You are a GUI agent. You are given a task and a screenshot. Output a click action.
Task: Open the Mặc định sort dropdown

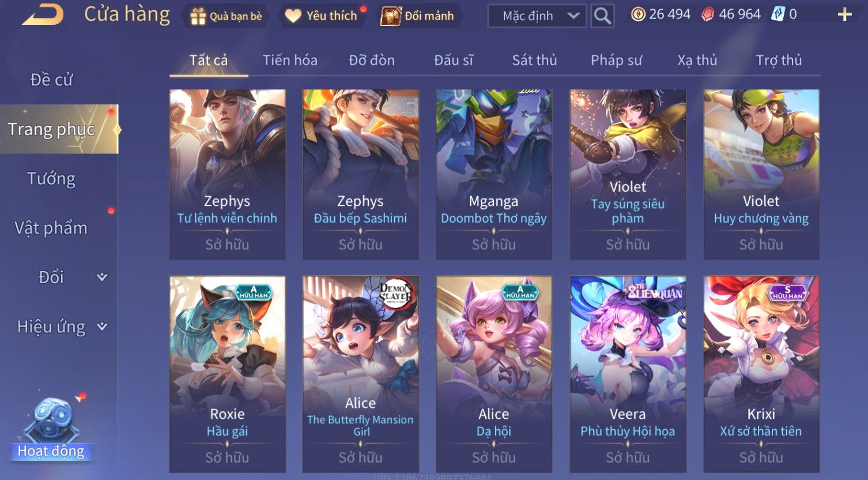537,16
